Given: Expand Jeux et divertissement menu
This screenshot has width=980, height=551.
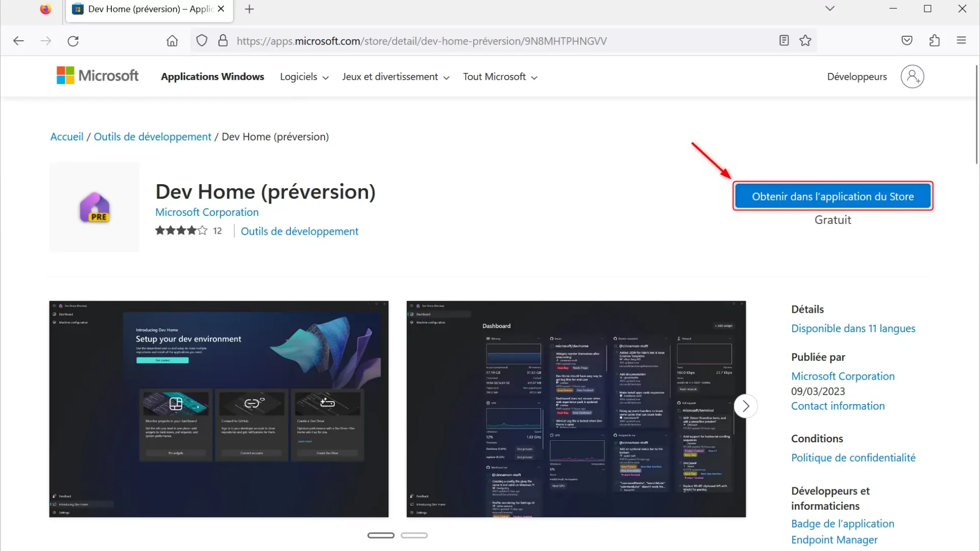Looking at the screenshot, I should coord(396,77).
